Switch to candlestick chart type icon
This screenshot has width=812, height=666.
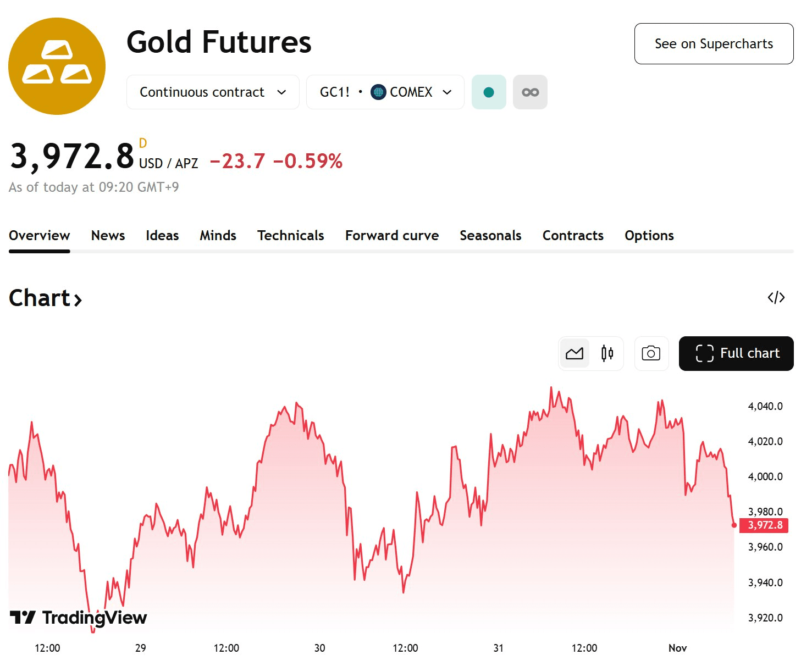[607, 353]
